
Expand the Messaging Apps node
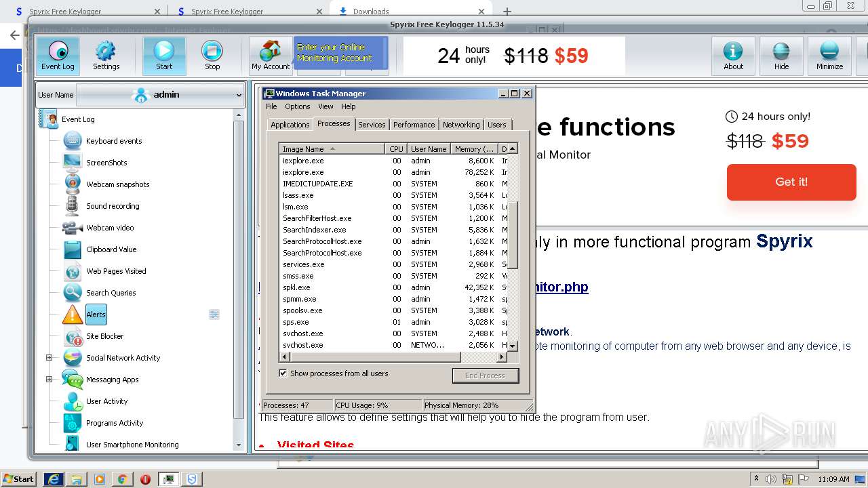(49, 380)
